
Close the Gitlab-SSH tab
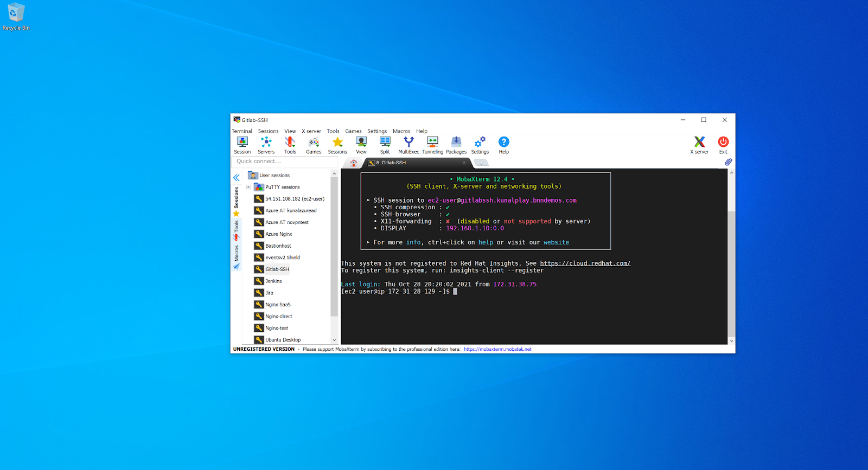[x=464, y=163]
